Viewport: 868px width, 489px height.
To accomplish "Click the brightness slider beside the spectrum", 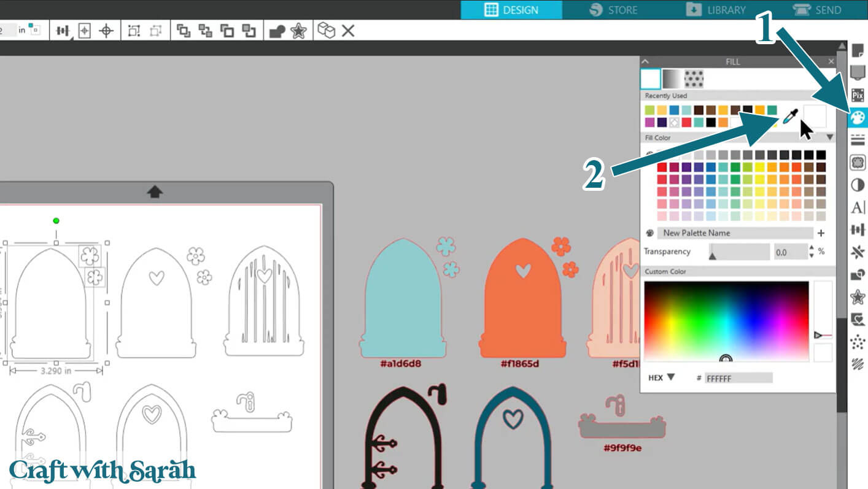I will coord(823,311).
